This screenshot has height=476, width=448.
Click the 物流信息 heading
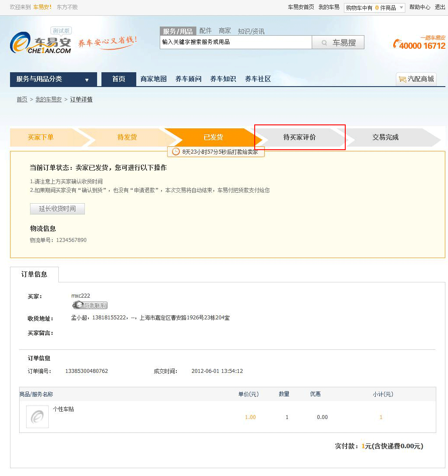click(x=43, y=228)
